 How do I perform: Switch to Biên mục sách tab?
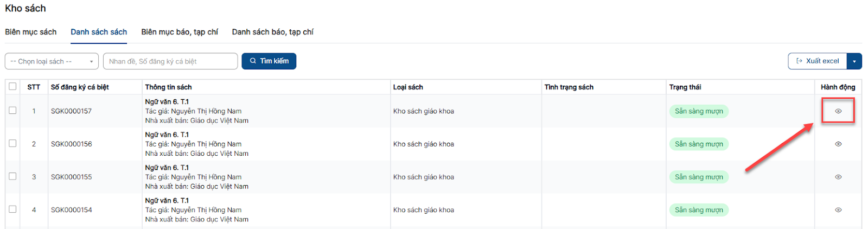(x=31, y=32)
